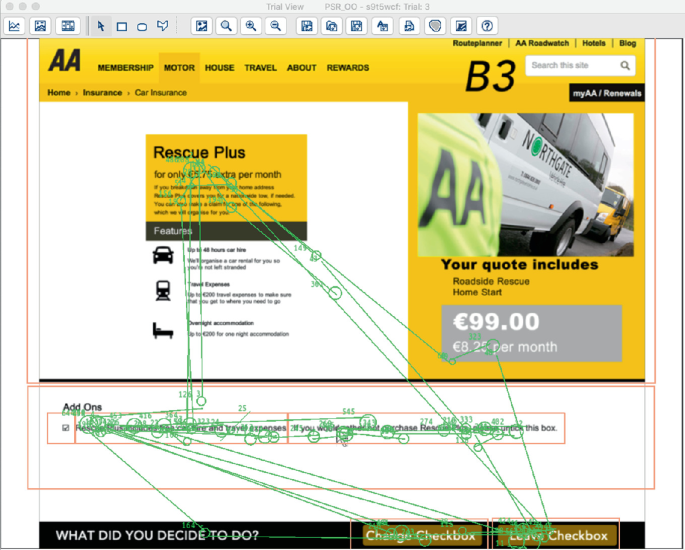Image resolution: width=685 pixels, height=550 pixels.
Task: Click the dark Features bar
Action: tap(226, 231)
